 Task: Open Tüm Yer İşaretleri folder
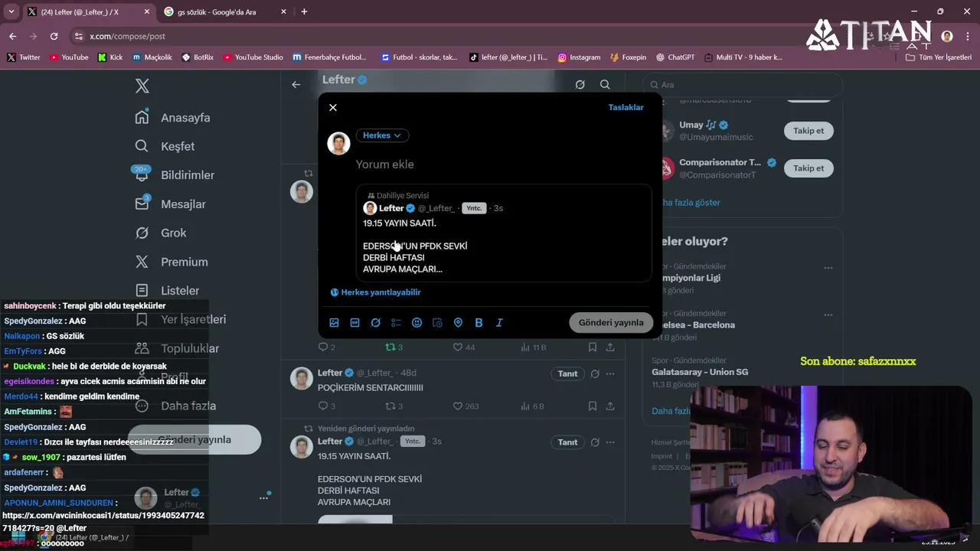click(x=939, y=57)
